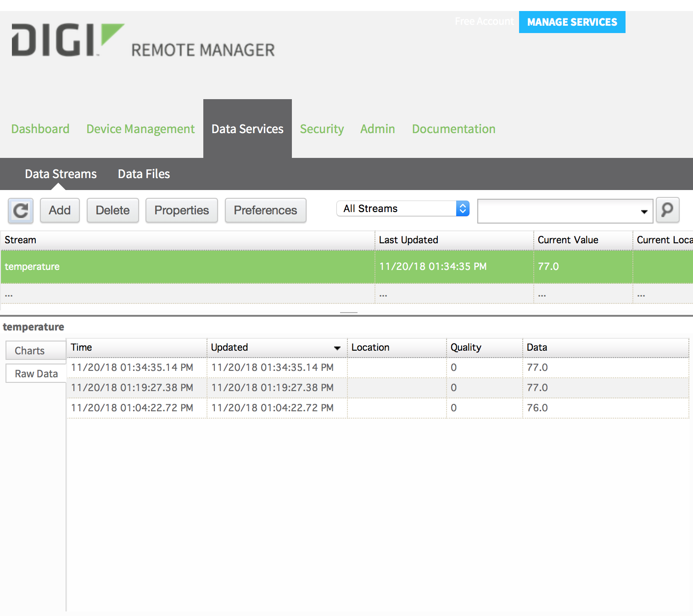Open the All Streams filter dropdown
The height and width of the screenshot is (616, 693).
[403, 208]
